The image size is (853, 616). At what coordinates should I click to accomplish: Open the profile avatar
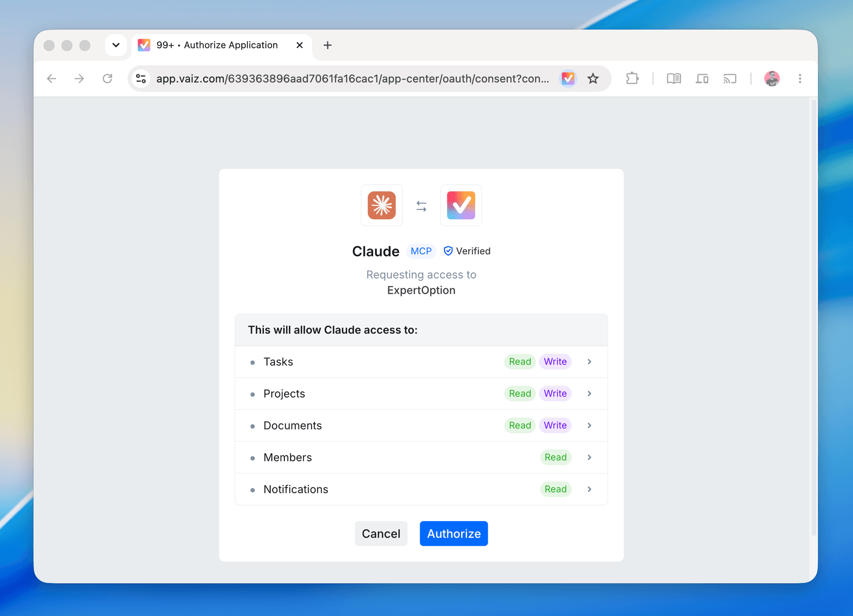click(x=772, y=79)
